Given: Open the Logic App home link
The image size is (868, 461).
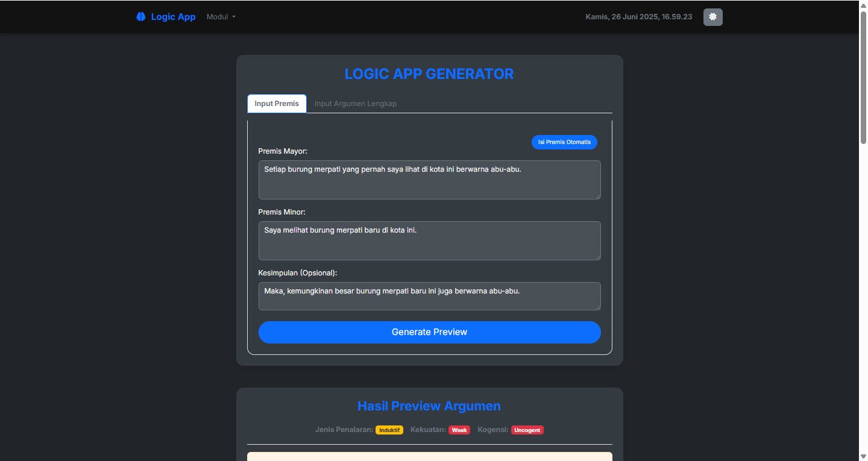Looking at the screenshot, I should click(x=166, y=17).
